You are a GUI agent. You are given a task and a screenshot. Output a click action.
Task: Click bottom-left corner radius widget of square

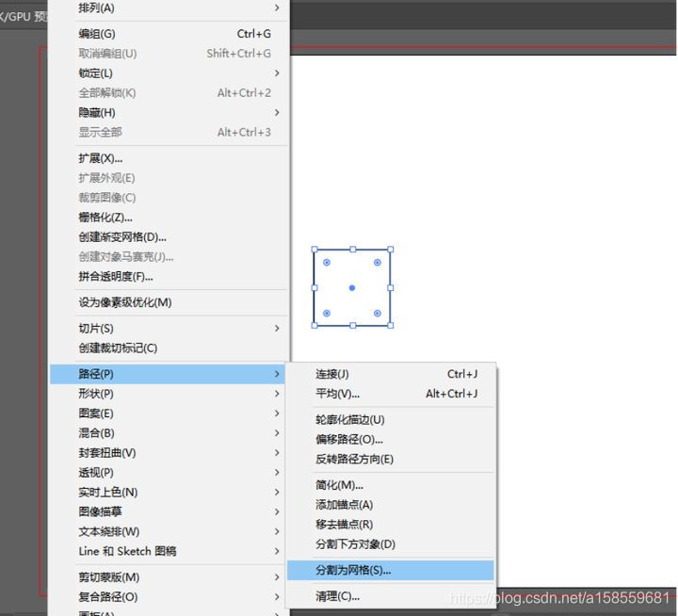pyautogui.click(x=327, y=314)
